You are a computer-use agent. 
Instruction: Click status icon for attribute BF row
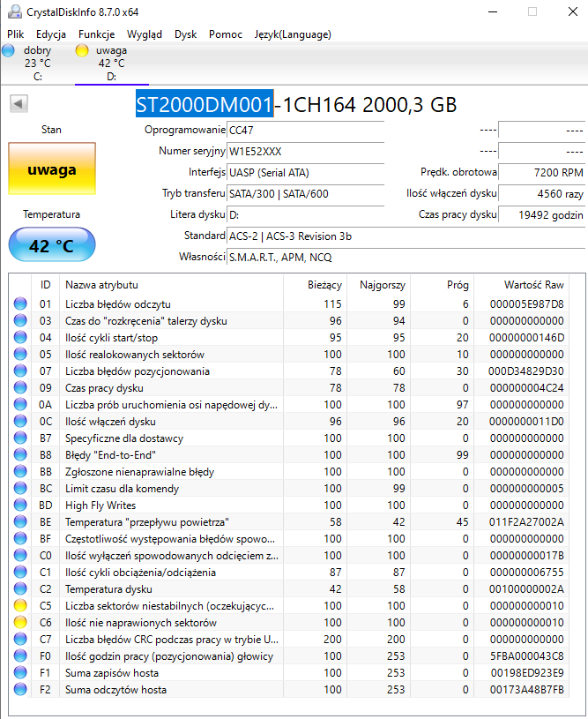coord(20,538)
